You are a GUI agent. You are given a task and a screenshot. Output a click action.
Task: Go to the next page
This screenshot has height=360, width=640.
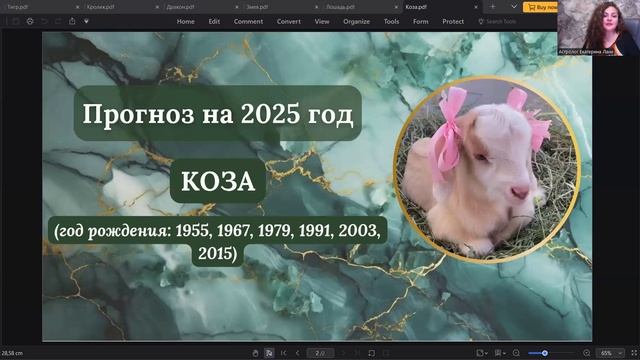pyautogui.click(x=343, y=353)
